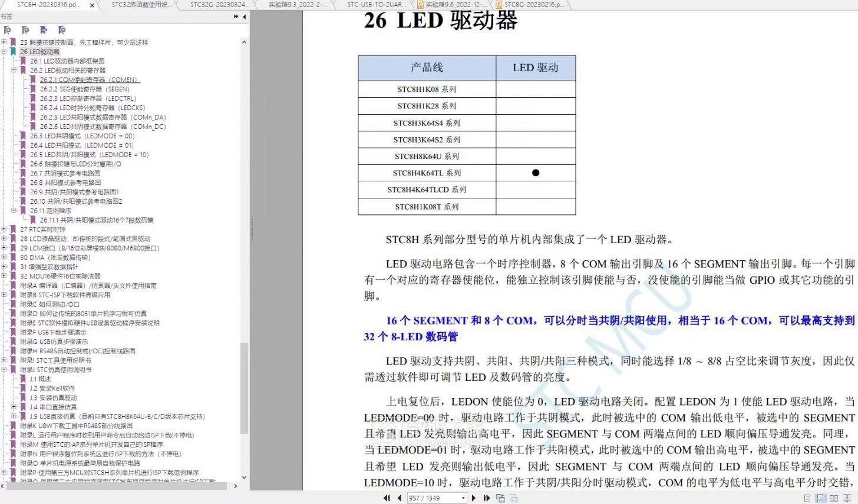
Task: Expand the J.4 串口直接仿真 node
Action: coord(14,407)
